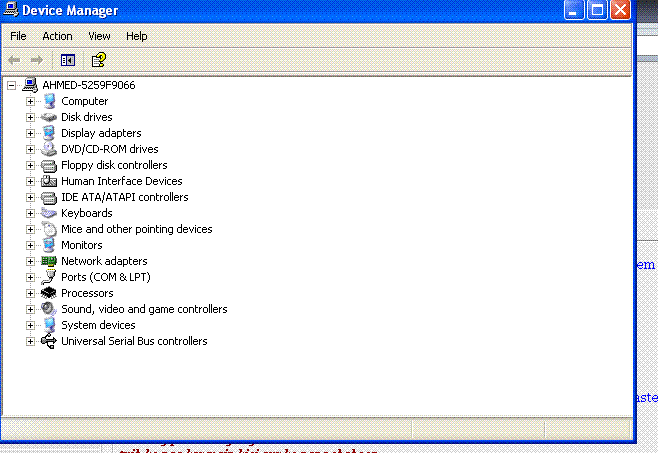Expand the Ports (COM & LPT) node
This screenshot has height=453, width=658.
(30, 277)
